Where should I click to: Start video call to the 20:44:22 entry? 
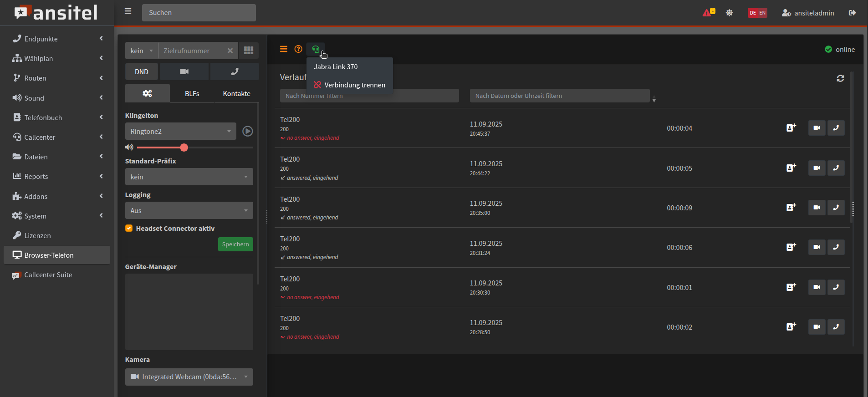click(817, 168)
